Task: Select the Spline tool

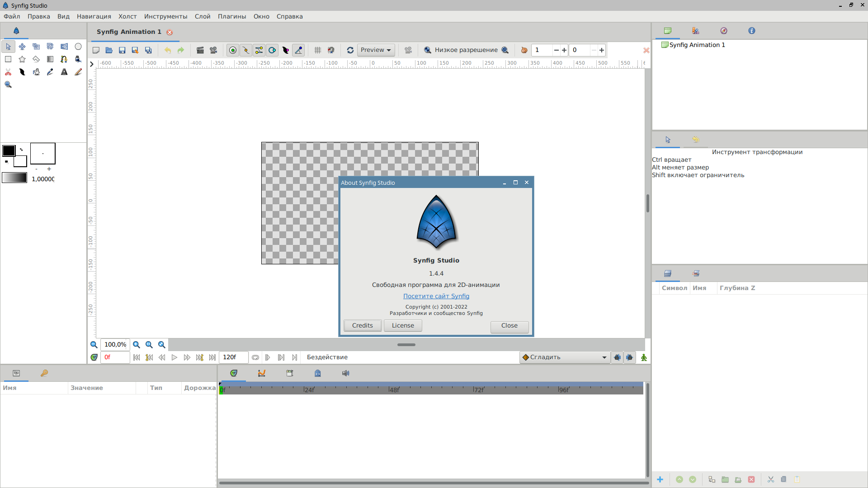Action: pos(64,59)
